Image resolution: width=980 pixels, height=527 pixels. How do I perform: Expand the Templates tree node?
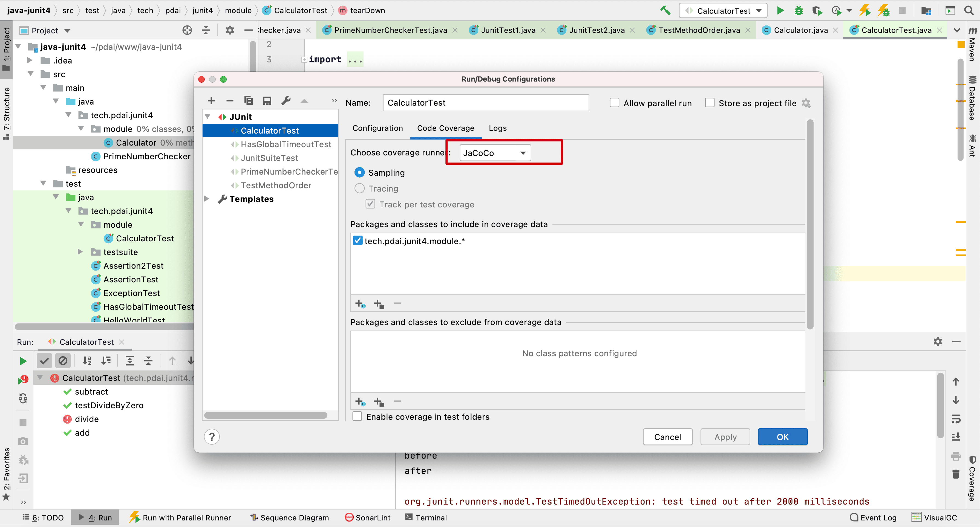tap(207, 199)
